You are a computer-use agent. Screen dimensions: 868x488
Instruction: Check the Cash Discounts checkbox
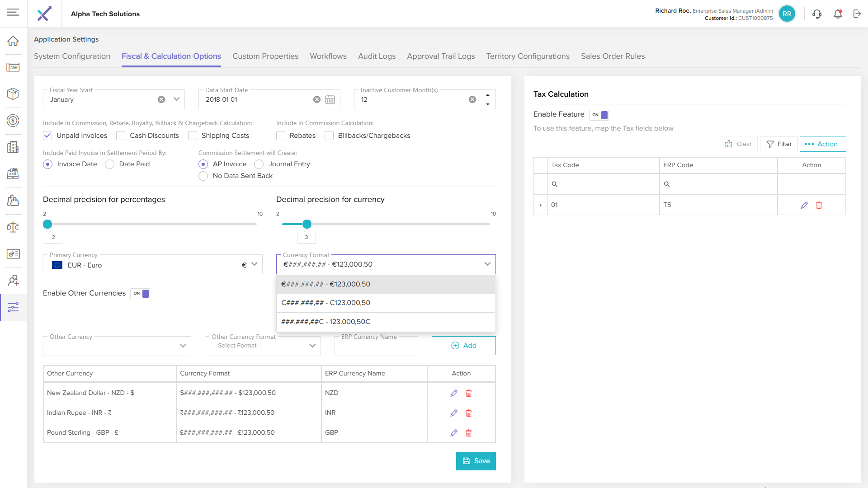pos(121,136)
